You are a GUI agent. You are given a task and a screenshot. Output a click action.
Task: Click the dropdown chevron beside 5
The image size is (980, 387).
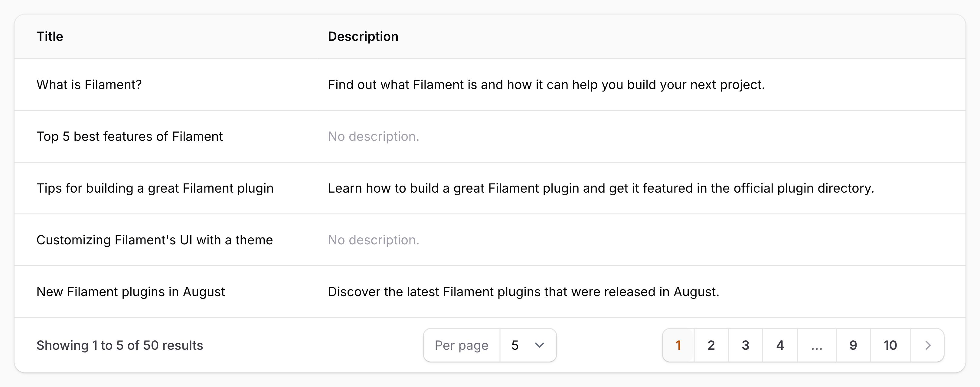[x=539, y=345]
